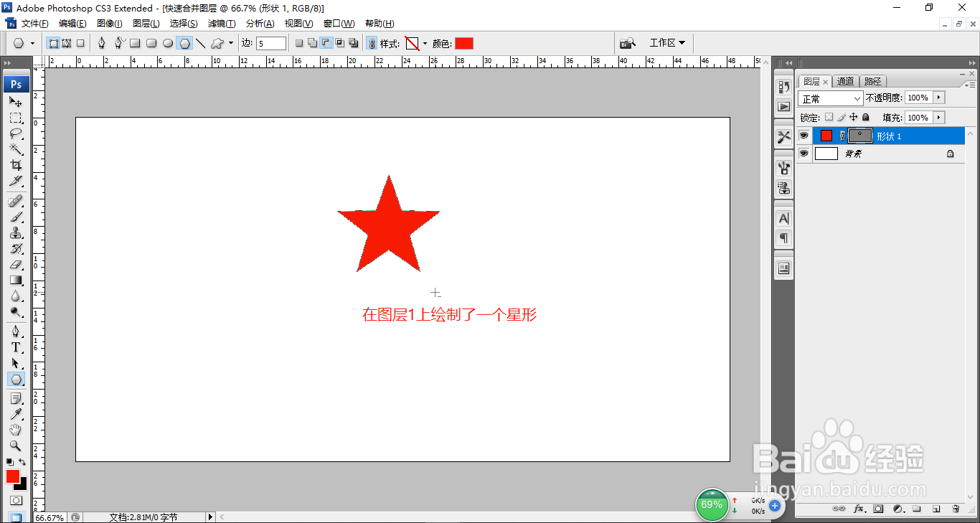Image resolution: width=980 pixels, height=523 pixels.
Task: Select Intersect Shape Areas option
Action: click(340, 44)
